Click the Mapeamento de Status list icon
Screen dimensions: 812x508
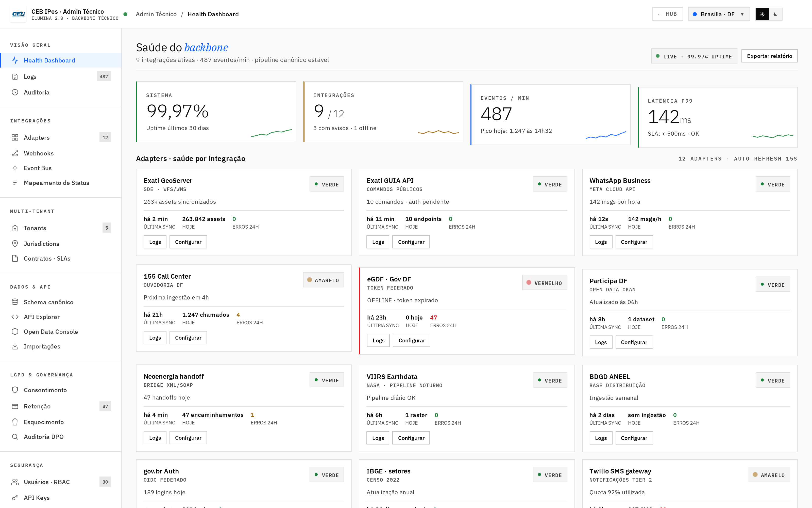(x=15, y=183)
